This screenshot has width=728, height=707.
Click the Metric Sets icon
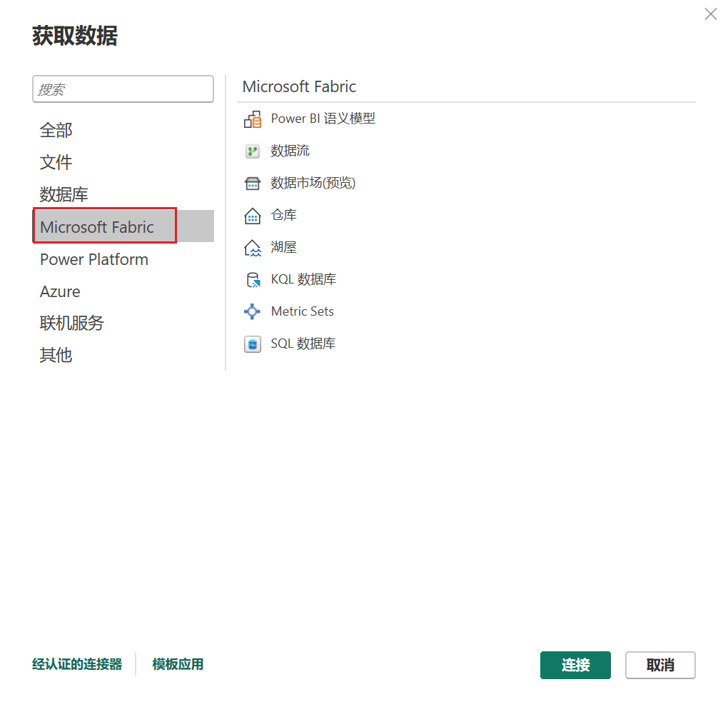click(252, 311)
